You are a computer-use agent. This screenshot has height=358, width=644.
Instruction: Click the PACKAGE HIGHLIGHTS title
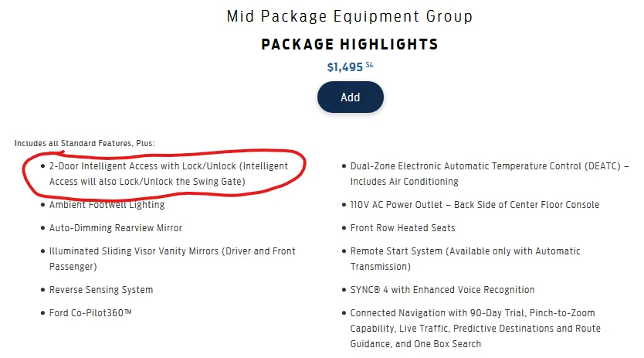point(350,44)
